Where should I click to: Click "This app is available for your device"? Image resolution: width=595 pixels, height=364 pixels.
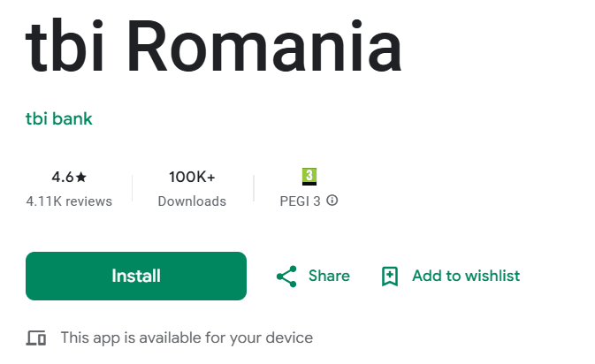(187, 337)
